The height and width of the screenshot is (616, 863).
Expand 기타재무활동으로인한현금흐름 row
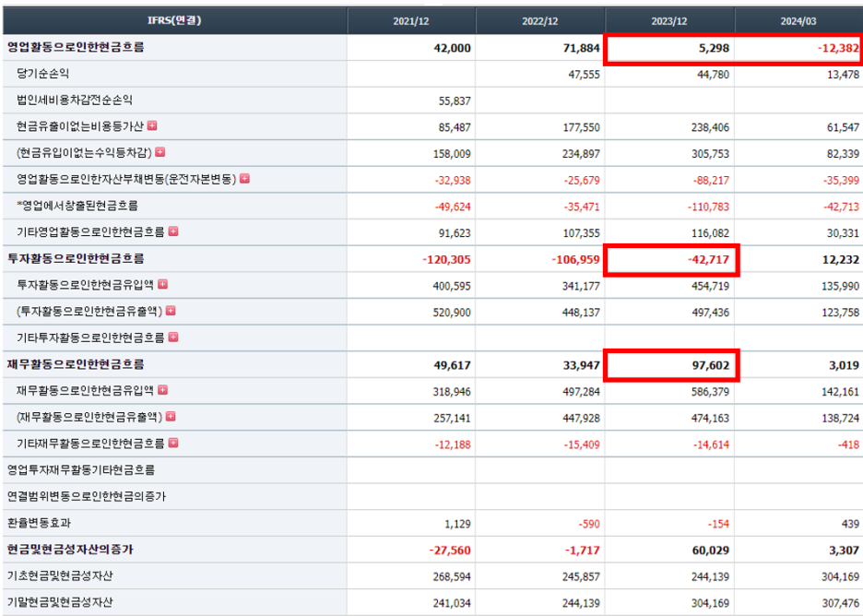[x=173, y=443]
